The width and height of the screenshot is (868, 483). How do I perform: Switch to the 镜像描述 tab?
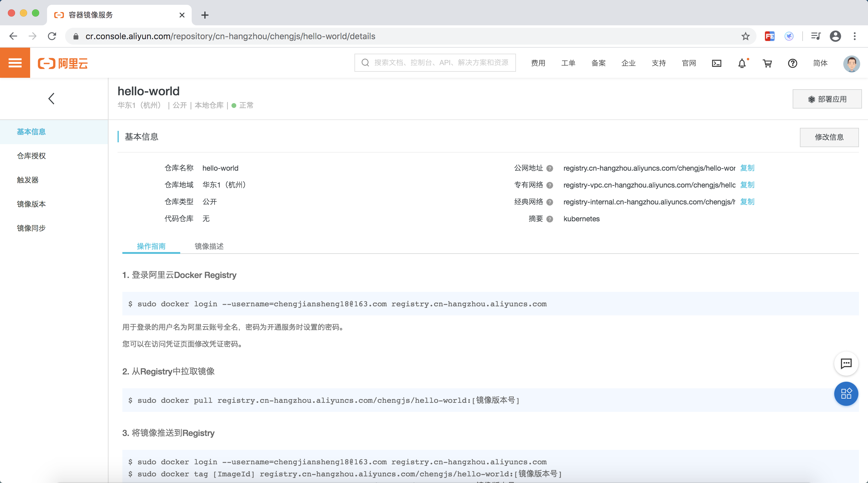click(209, 246)
